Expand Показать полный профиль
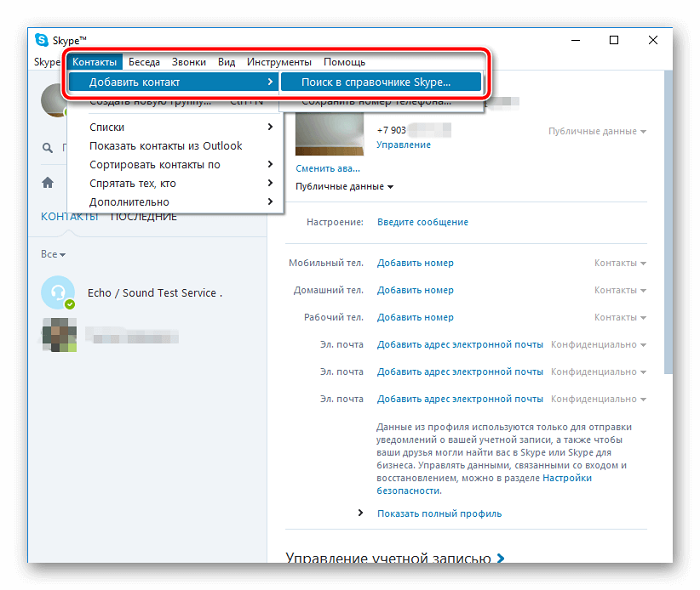The height and width of the screenshot is (590, 700). [439, 514]
